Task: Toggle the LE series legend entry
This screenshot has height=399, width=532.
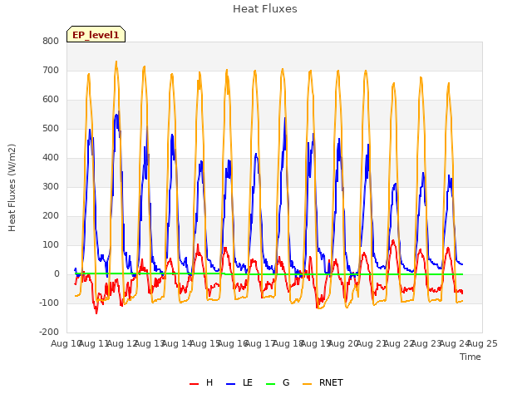Action: click(239, 382)
